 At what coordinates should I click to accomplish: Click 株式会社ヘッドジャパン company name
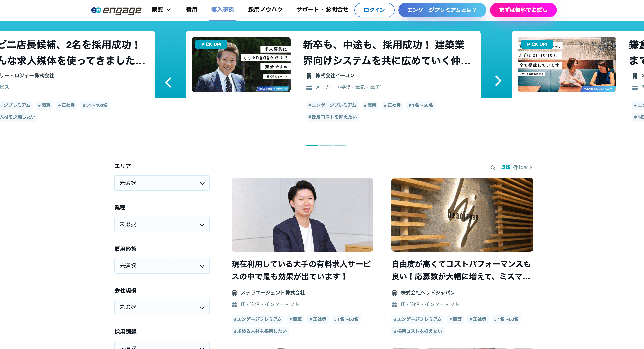click(428, 293)
